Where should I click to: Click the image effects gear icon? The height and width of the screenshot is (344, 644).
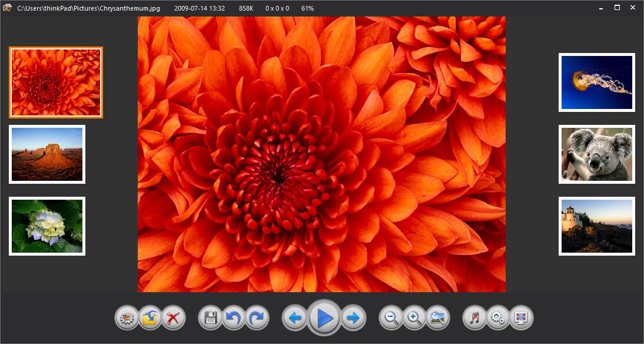[x=125, y=319]
